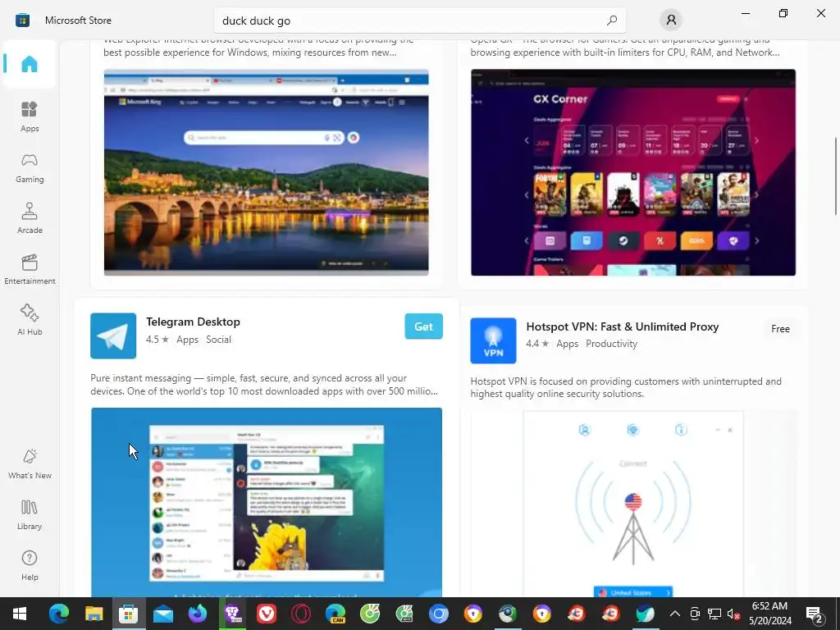
Task: Open the Mail app from the taskbar
Action: pos(163,614)
